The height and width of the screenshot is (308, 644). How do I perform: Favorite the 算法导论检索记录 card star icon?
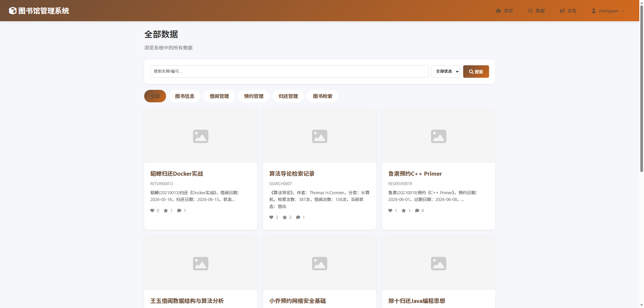tap(285, 217)
